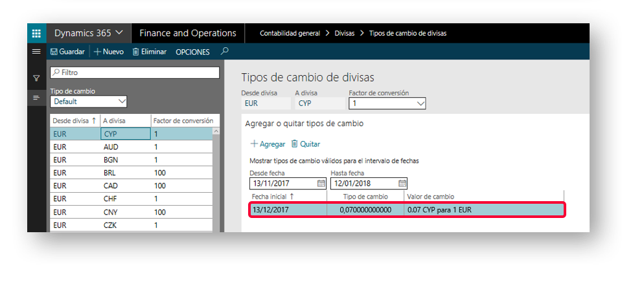
Task: Expand the Dynamics 365 dropdown
Action: click(x=89, y=33)
